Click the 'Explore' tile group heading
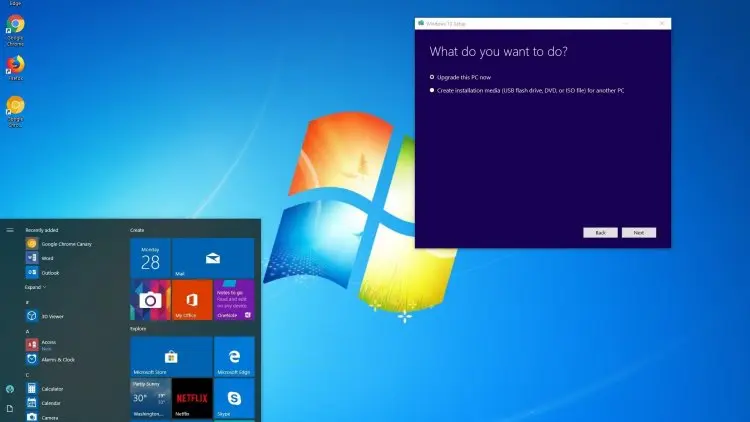This screenshot has height=422, width=750. (138, 329)
